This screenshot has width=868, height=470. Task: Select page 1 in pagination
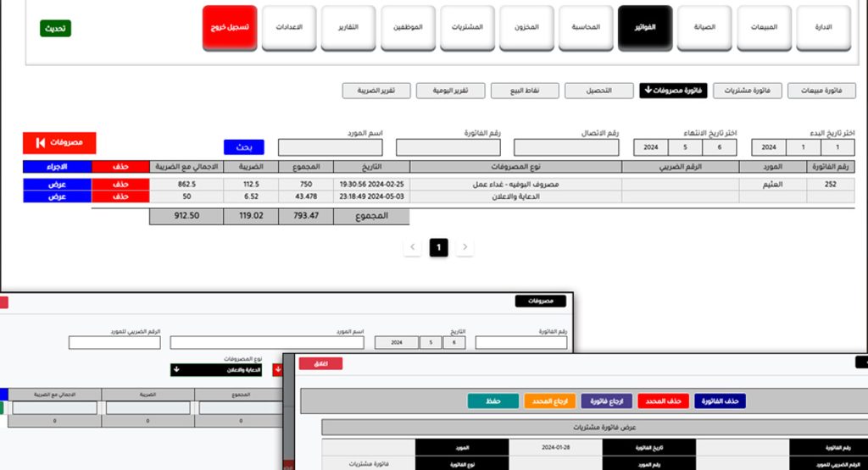click(438, 247)
